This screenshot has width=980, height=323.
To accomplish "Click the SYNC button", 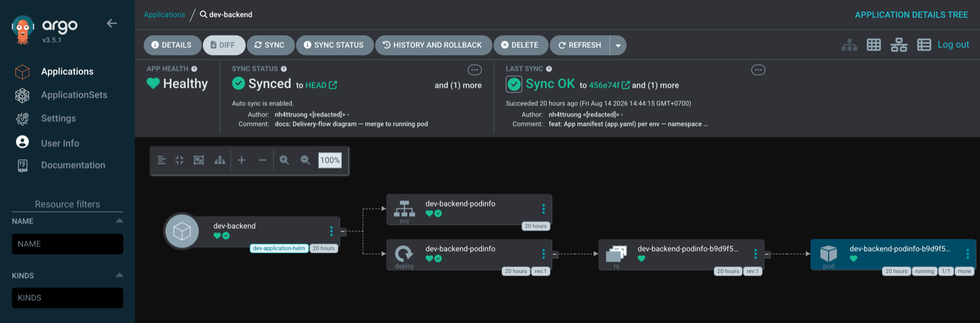I will click(x=269, y=45).
